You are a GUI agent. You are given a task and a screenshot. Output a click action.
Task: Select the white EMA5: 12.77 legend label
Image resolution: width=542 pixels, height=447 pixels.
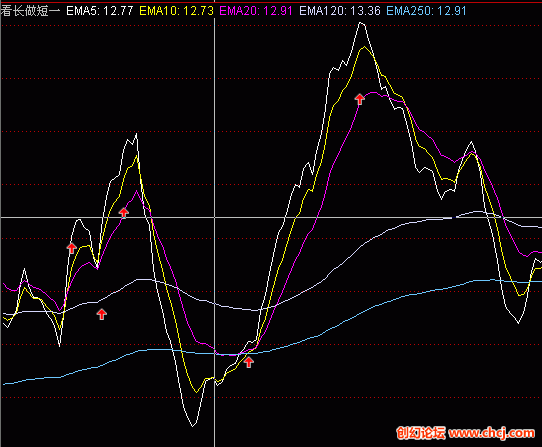[100, 11]
